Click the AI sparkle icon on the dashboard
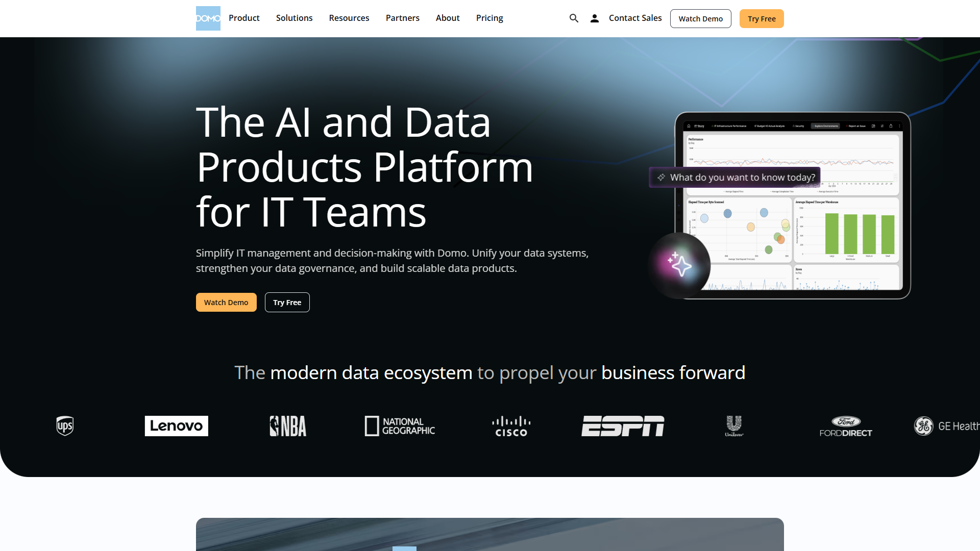 (679, 265)
